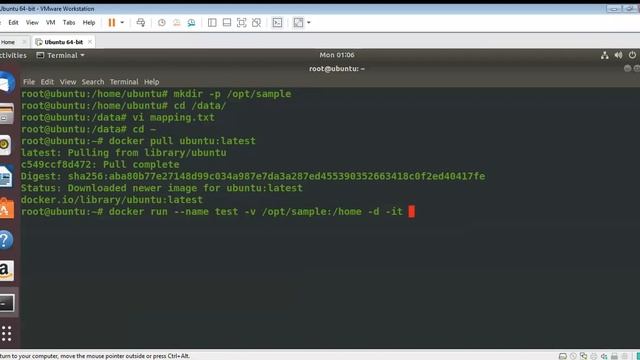640x360 pixels.
Task: Switch to the Home tab
Action: pos(8,42)
